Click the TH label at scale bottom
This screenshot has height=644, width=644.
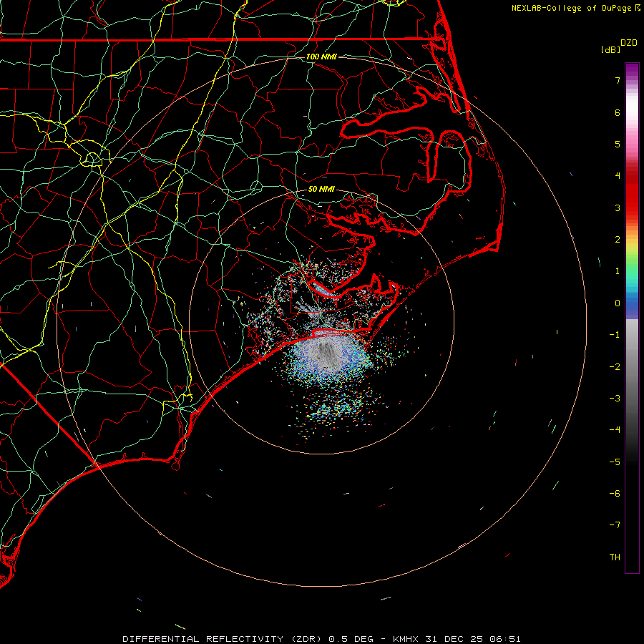615,557
